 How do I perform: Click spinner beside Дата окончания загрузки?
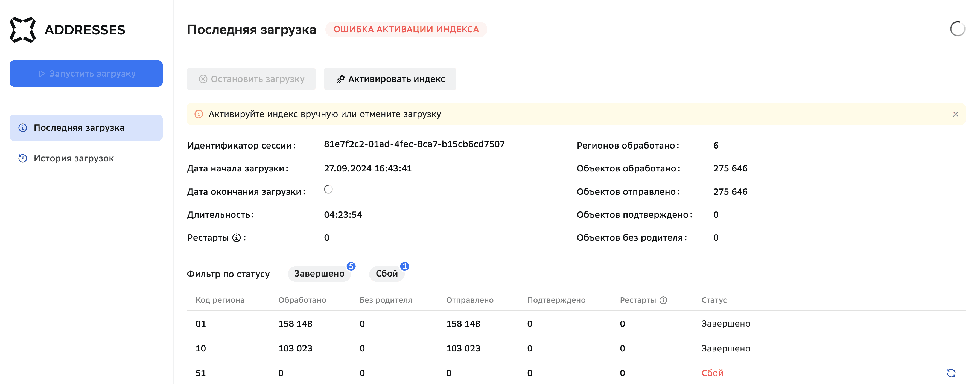(x=328, y=190)
